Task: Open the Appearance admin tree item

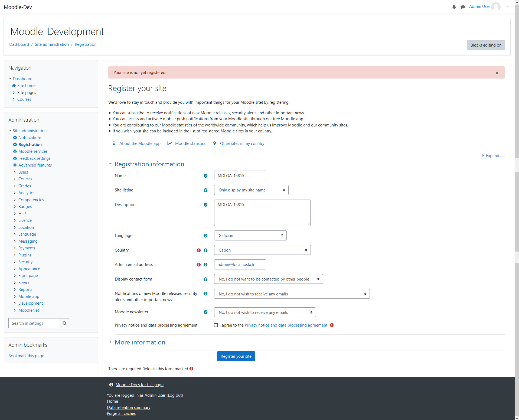Action: (x=29, y=269)
